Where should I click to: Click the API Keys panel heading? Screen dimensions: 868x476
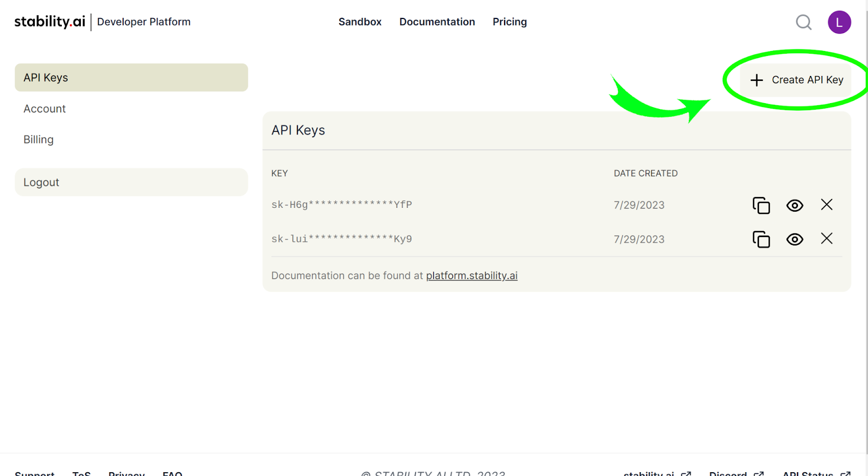coord(298,130)
